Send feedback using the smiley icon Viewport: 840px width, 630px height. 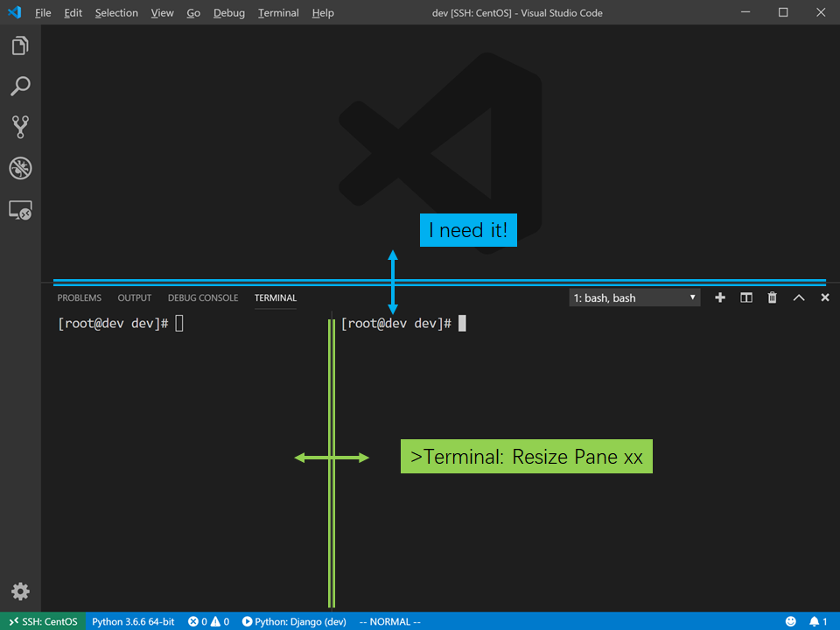tap(791, 621)
